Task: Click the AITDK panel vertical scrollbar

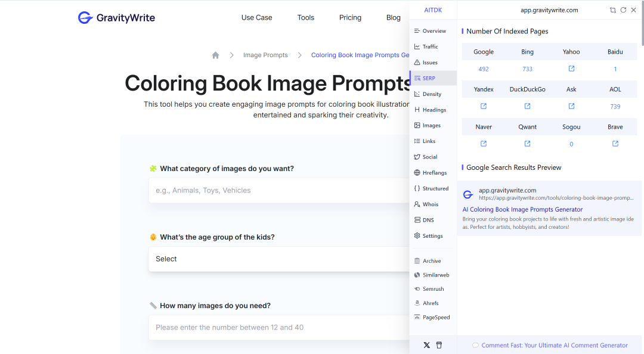Action: [642, 24]
